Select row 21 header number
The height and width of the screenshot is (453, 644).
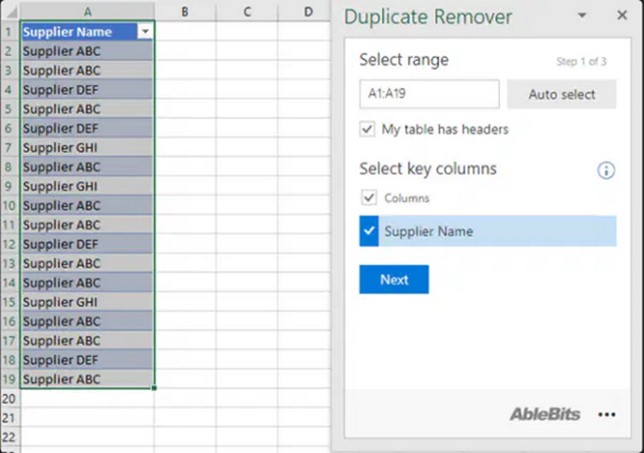point(9,418)
